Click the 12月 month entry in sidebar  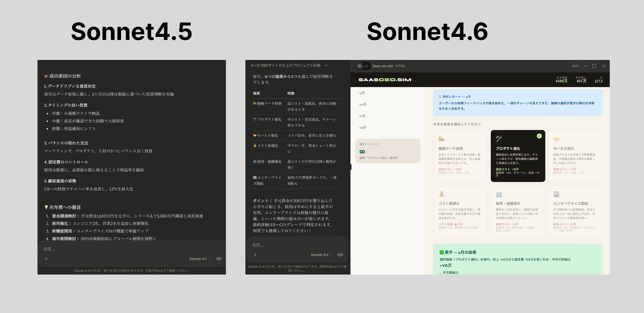363,128
